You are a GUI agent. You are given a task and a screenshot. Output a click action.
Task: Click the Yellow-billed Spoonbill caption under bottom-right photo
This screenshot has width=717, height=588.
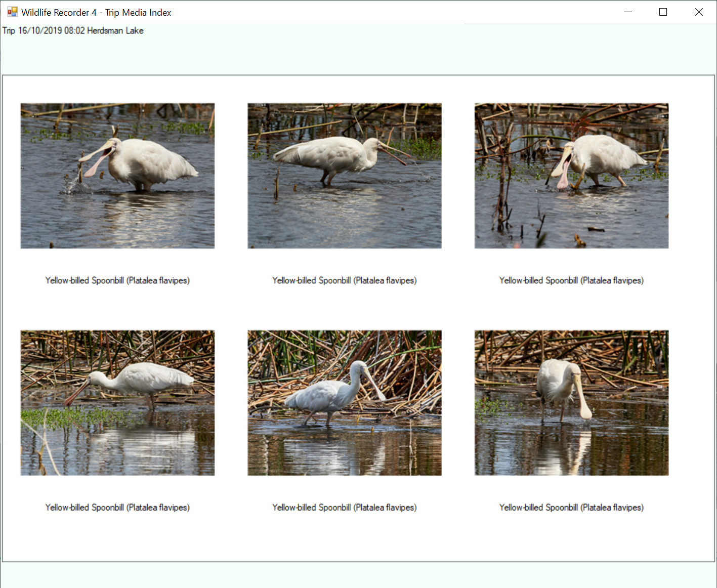click(x=571, y=508)
